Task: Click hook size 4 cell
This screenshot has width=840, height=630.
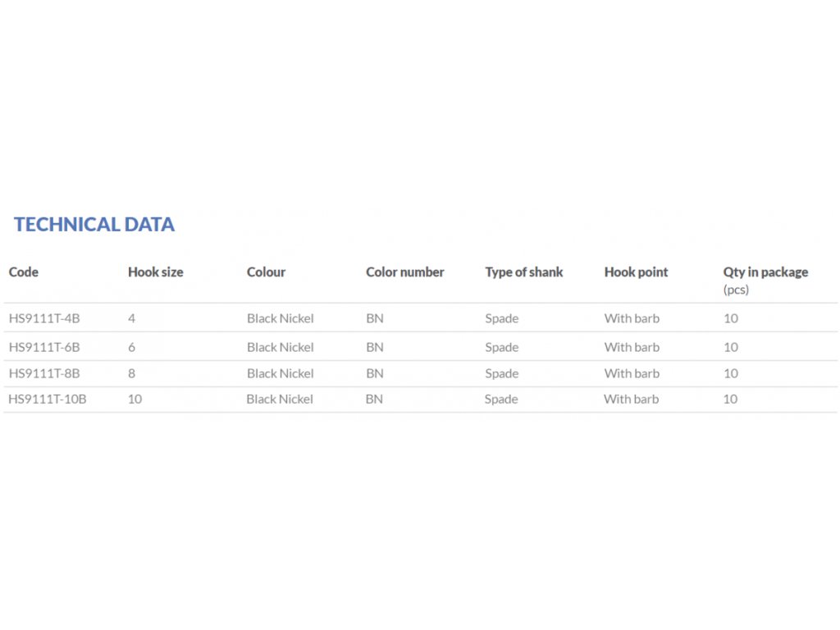Action: point(131,318)
